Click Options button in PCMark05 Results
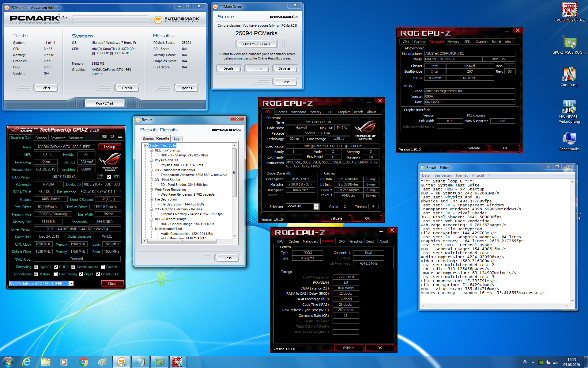Viewport: 588px width, 368px height. 187,88
